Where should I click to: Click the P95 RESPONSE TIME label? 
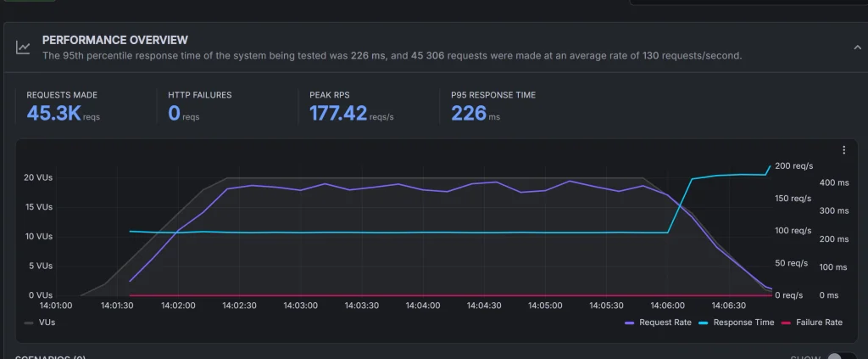tap(493, 95)
